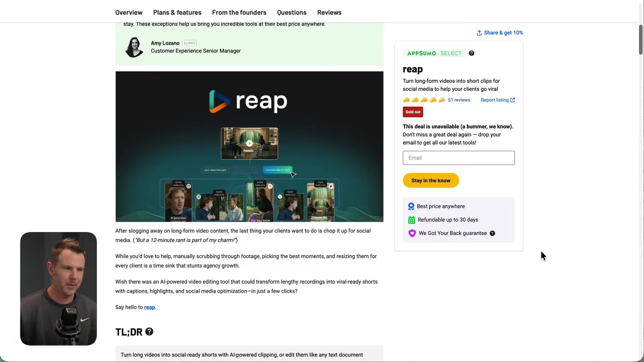Click the guarantee heart shield icon
Viewport: 644px width, 362px height.
click(412, 233)
